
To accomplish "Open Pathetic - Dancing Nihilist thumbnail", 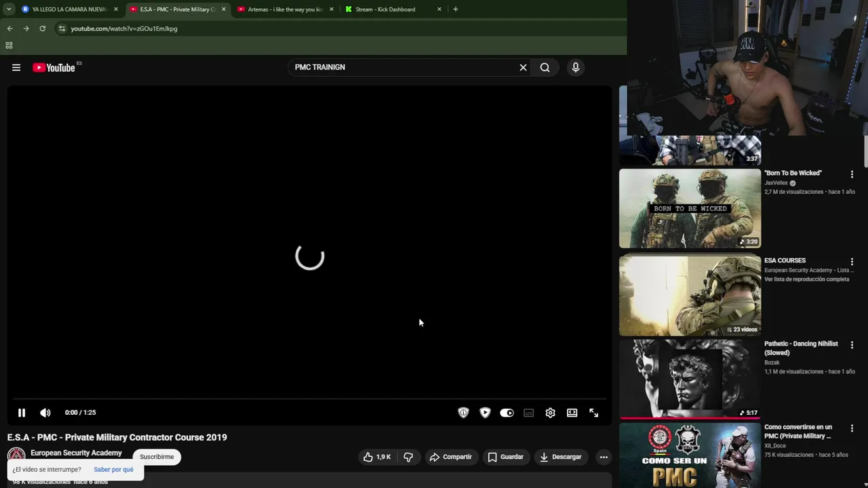I will (690, 379).
